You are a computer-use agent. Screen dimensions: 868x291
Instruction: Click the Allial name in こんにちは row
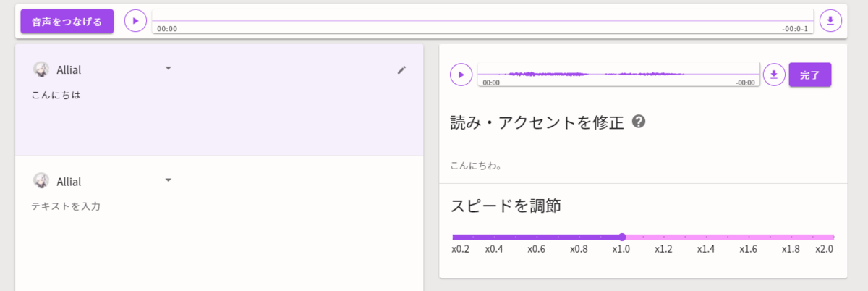(69, 69)
